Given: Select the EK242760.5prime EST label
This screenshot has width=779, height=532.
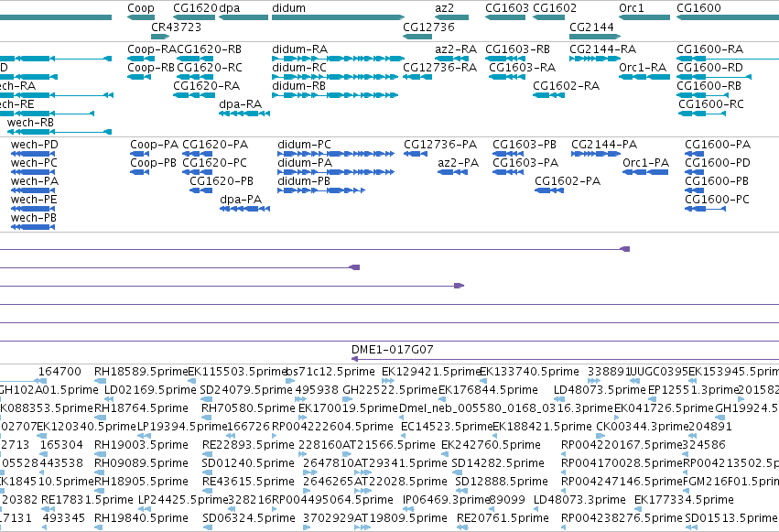Looking at the screenshot, I should click(x=491, y=445).
